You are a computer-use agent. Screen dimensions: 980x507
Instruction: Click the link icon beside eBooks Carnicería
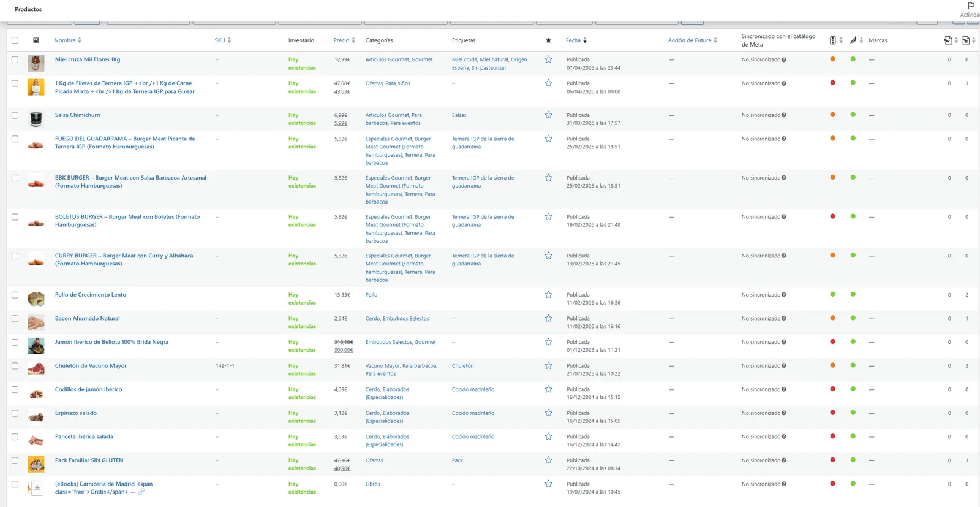coord(141,492)
